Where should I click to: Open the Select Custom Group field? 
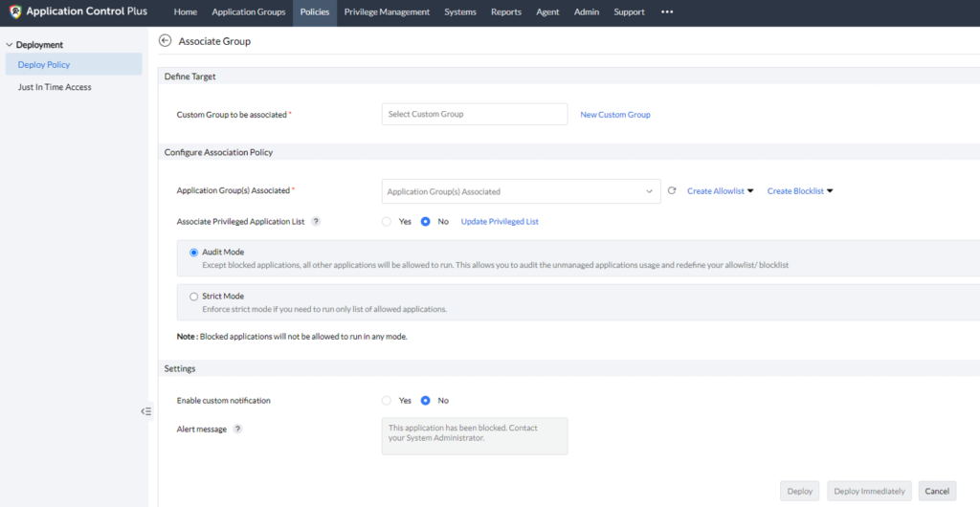(x=475, y=114)
